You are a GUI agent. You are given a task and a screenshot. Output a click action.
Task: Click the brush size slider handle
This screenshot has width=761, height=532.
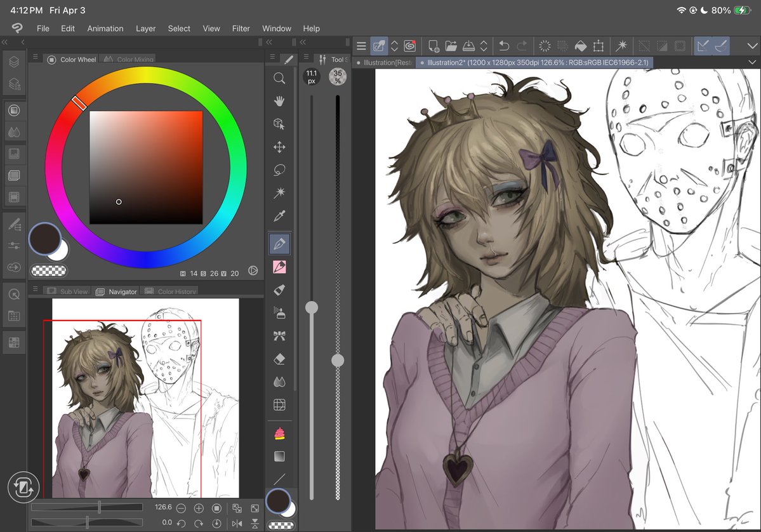pos(312,307)
